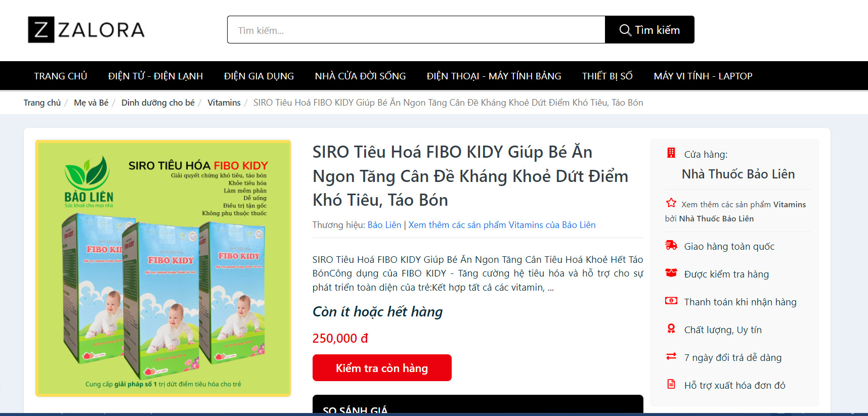Screen dimensions: 868x416
Task: Focus the Tìm kiếm search field
Action: [x=416, y=30]
